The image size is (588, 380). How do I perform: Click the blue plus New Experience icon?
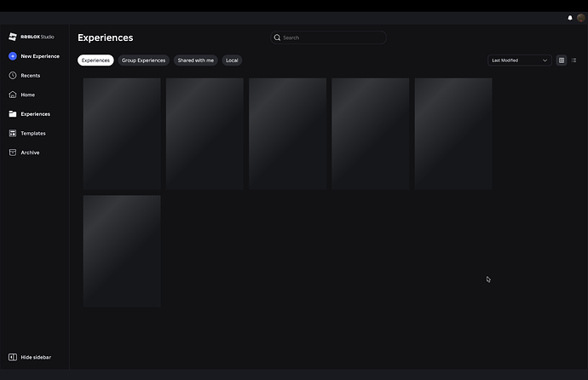13,56
